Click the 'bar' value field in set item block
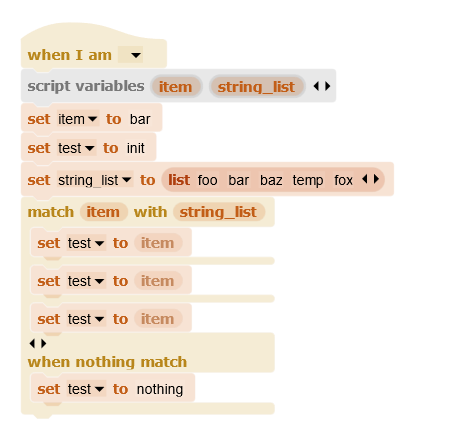The image size is (468, 444). click(140, 119)
